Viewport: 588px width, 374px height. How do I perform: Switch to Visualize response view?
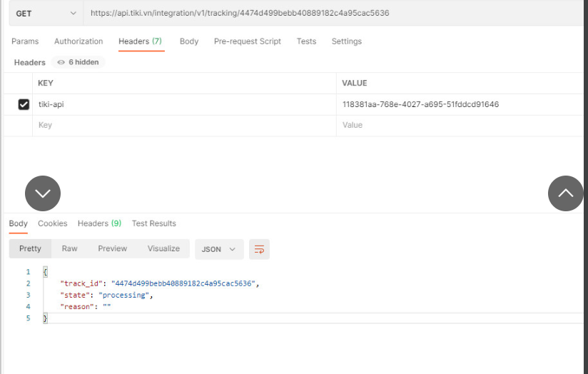tap(163, 248)
